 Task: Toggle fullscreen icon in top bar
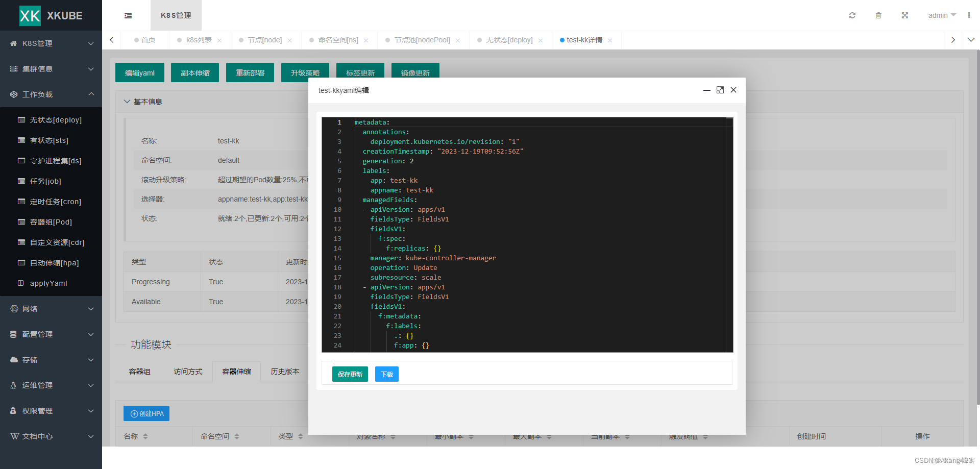904,15
